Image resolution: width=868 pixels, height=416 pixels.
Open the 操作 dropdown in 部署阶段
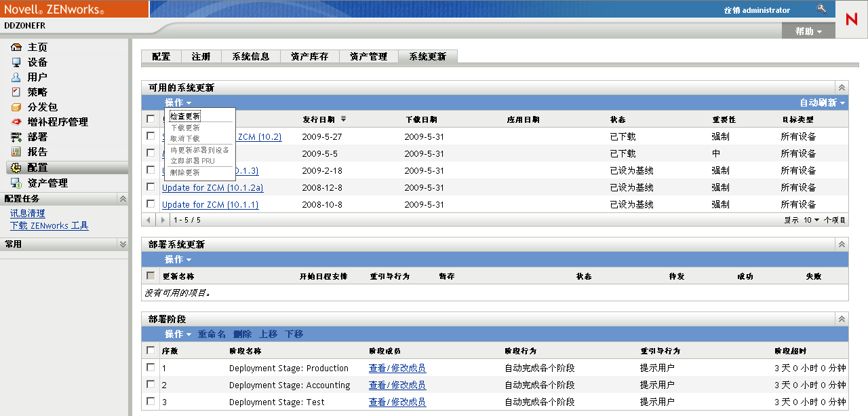(178, 334)
